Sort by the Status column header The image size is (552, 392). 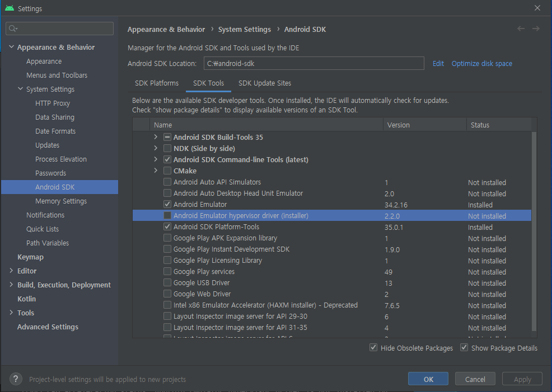pyautogui.click(x=499, y=125)
